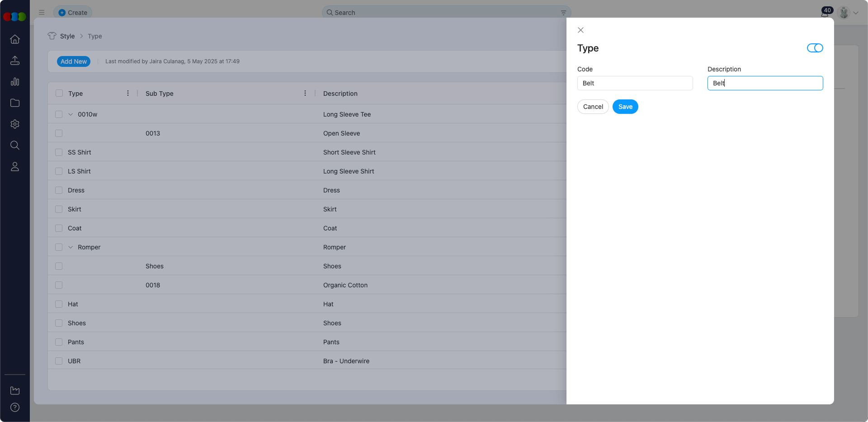This screenshot has width=868, height=422.
Task: Open Sub Type column options menu
Action: click(305, 93)
